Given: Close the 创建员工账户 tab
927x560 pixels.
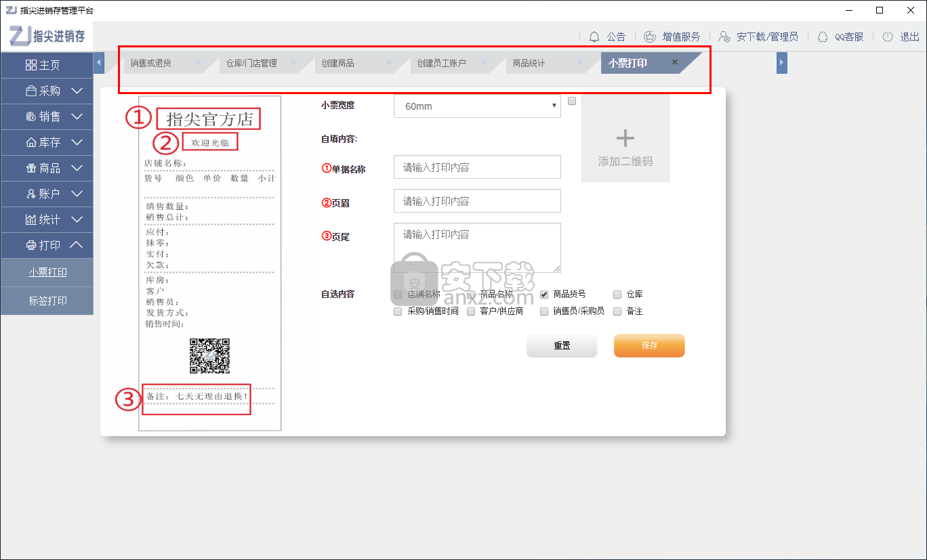Looking at the screenshot, I should 485,62.
